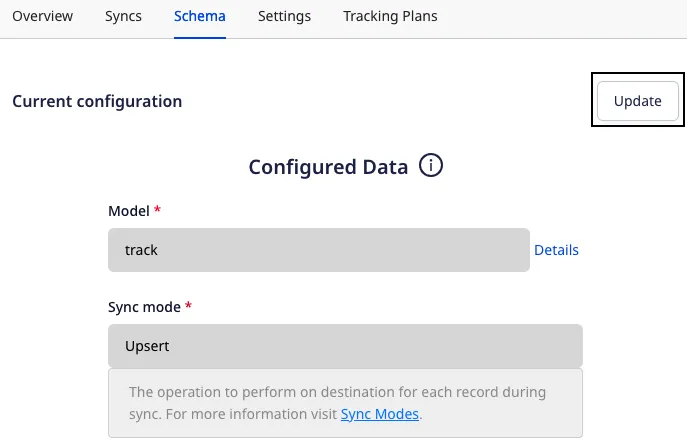Image resolution: width=687 pixels, height=448 pixels.
Task: Click the info icon beside Configured Data
Action: [431, 166]
